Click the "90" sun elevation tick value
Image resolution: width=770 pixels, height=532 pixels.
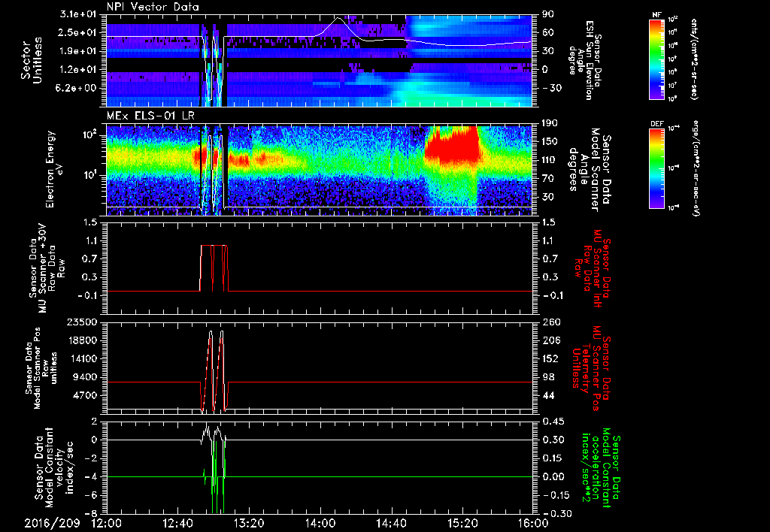(547, 14)
